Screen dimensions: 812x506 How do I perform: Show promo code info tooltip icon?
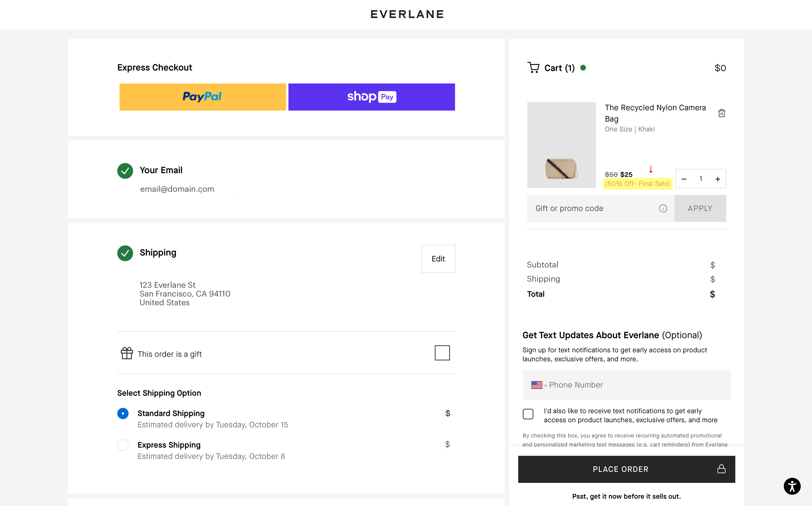(x=663, y=208)
